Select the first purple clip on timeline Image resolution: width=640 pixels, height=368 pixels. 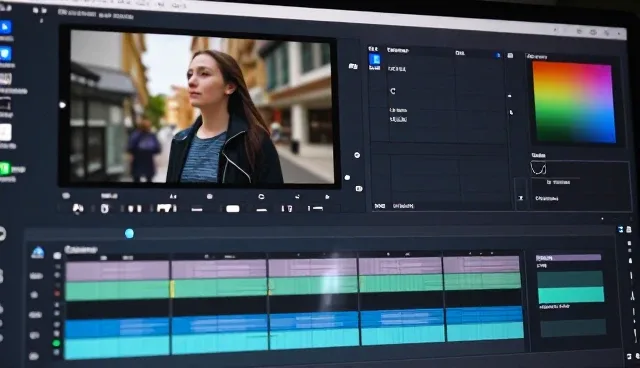point(118,270)
